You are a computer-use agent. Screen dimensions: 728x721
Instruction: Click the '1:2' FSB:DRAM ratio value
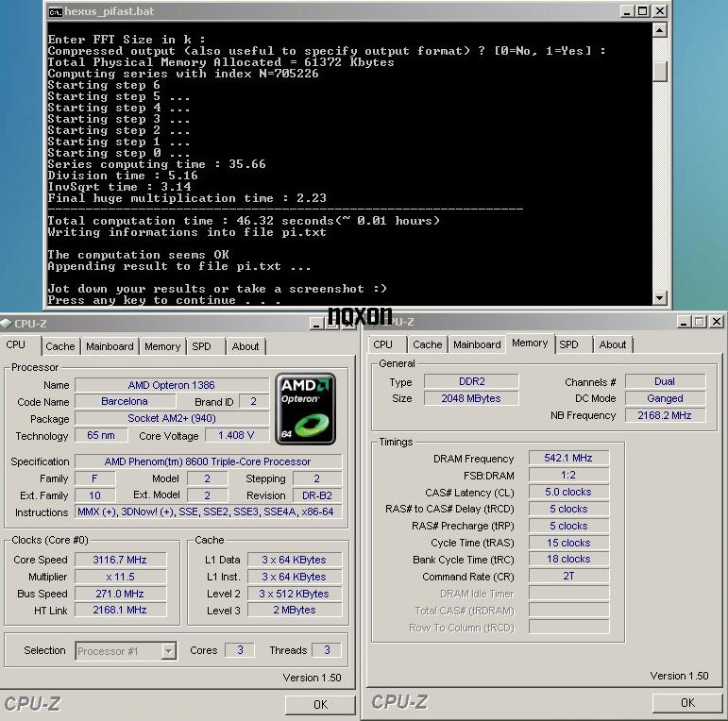568,475
